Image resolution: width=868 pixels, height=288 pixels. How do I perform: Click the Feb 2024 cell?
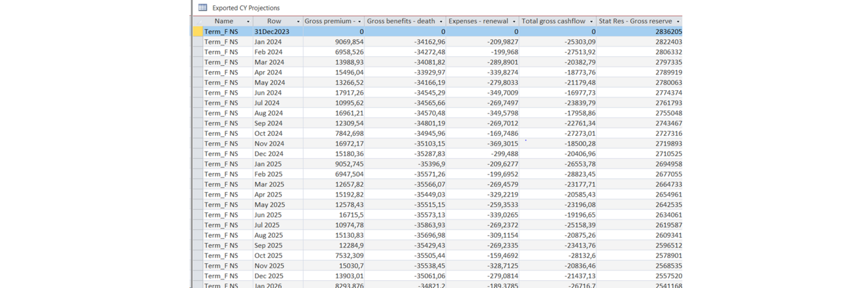(278, 52)
